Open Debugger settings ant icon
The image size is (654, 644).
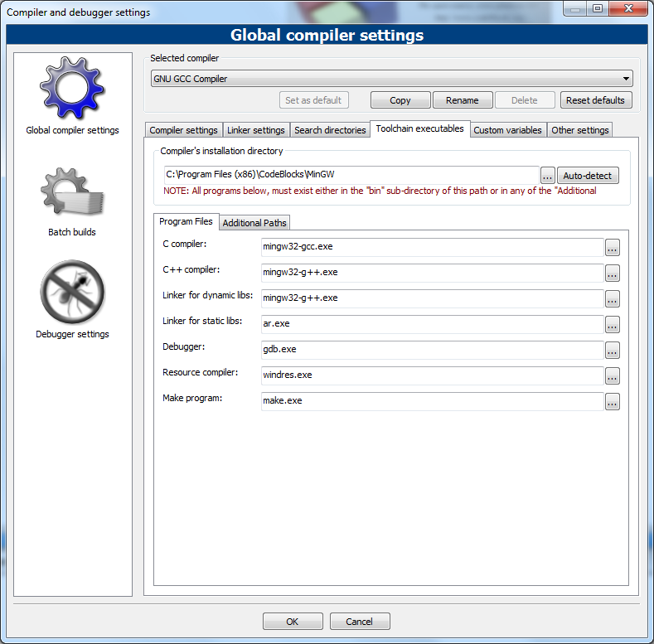(x=72, y=293)
